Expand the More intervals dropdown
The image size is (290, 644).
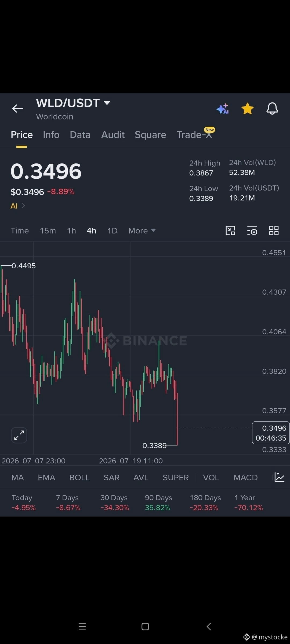point(142,231)
